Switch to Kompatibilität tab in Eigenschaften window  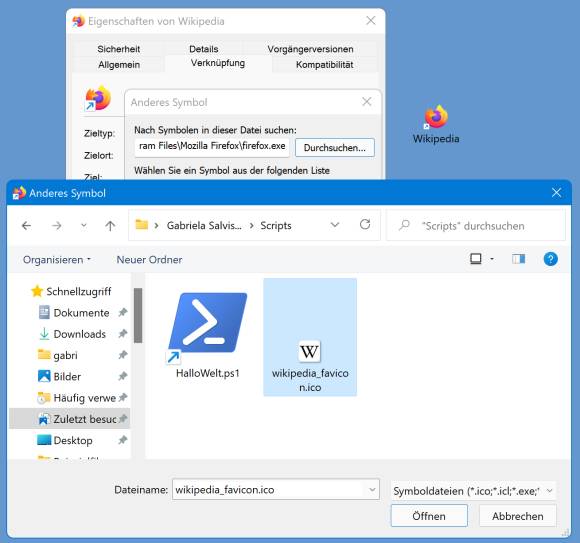[325, 65]
